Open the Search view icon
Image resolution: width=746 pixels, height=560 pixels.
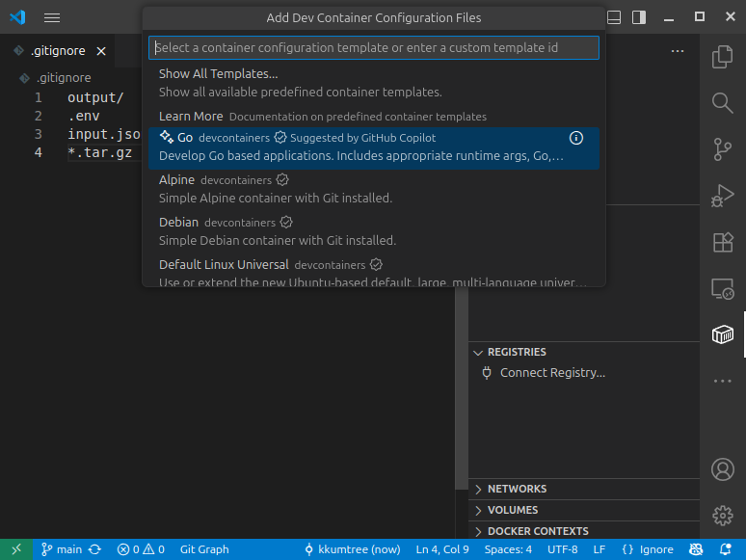[722, 103]
